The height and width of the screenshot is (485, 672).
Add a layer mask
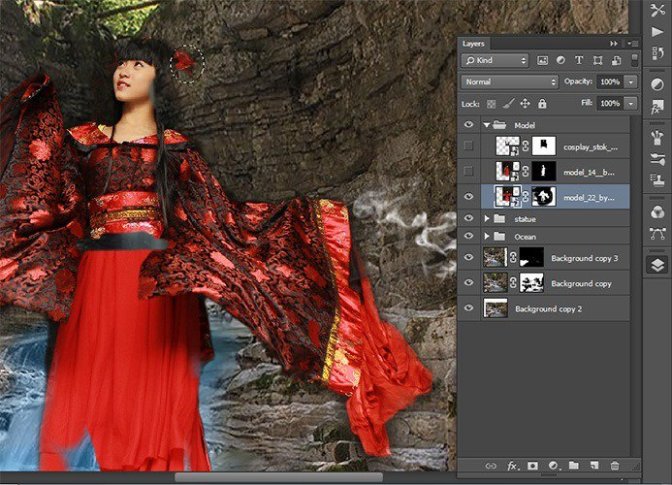(x=532, y=466)
